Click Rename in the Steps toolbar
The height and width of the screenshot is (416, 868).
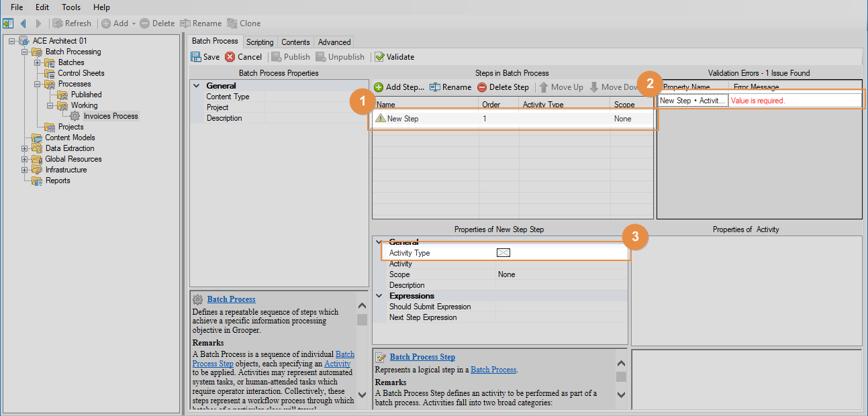point(450,87)
